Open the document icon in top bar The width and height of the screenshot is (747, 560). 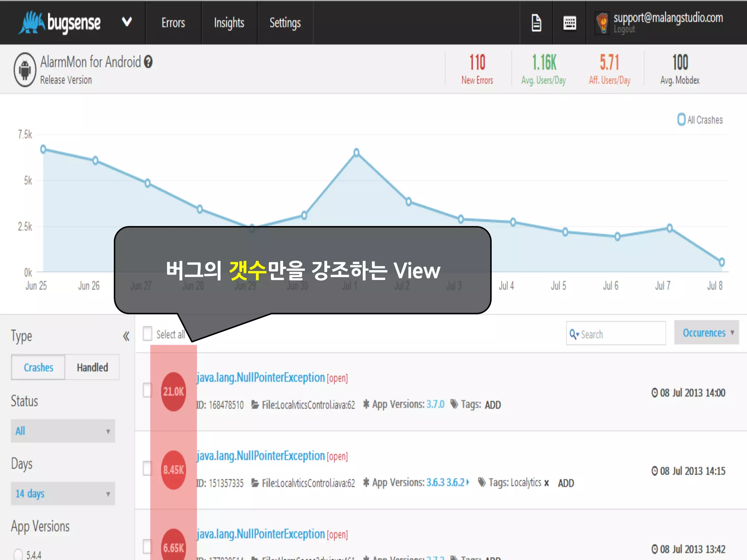pos(536,23)
